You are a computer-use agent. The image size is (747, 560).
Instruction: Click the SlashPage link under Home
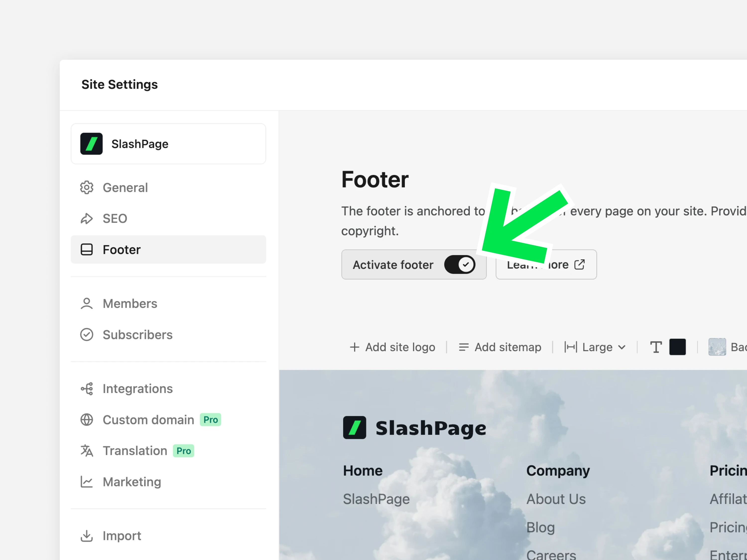point(376,499)
